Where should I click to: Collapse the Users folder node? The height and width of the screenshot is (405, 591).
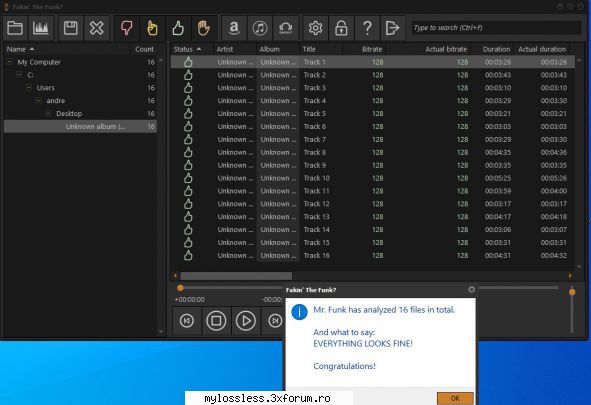29,87
